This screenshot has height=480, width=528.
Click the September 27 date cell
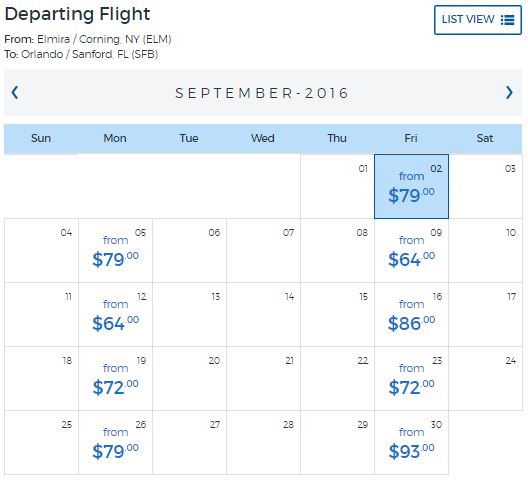(x=190, y=443)
